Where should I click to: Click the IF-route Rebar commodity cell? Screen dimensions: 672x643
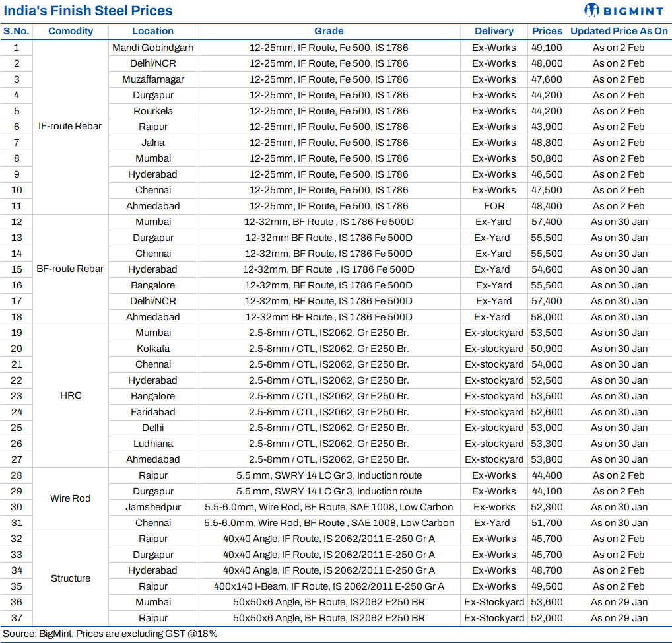click(71, 126)
